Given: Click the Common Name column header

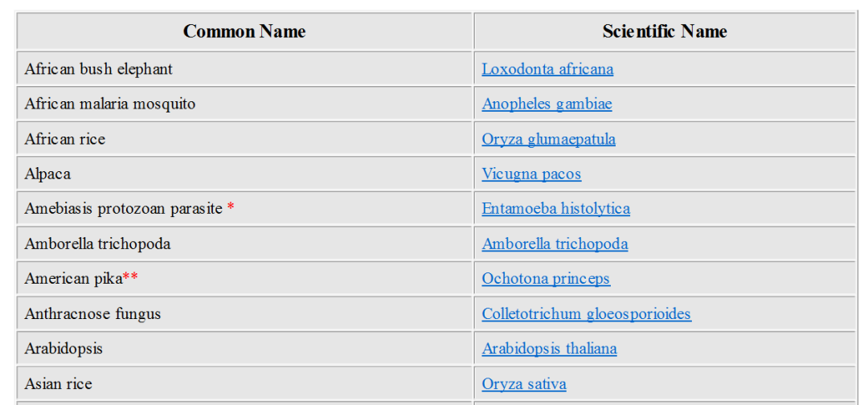Looking at the screenshot, I should point(244,31).
